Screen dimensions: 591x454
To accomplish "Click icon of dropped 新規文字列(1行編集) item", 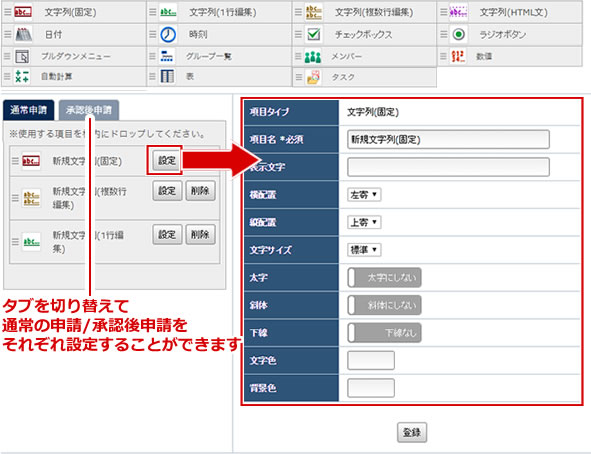I will tap(32, 242).
